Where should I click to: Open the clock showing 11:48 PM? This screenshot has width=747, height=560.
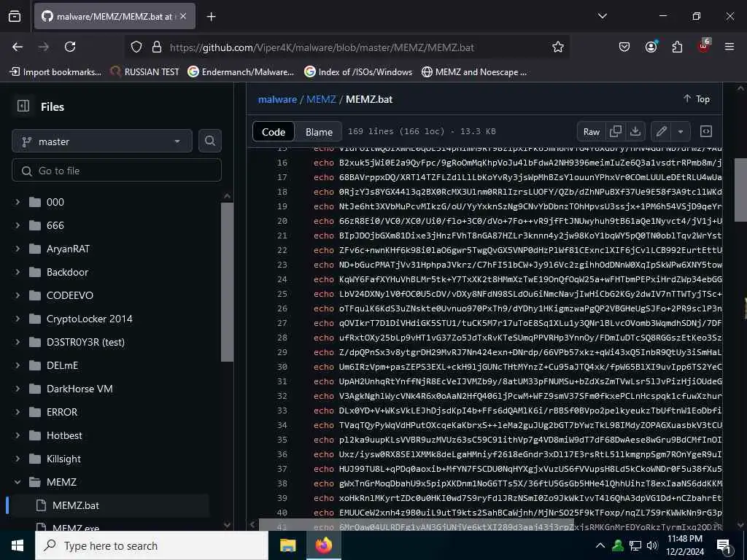(684, 545)
